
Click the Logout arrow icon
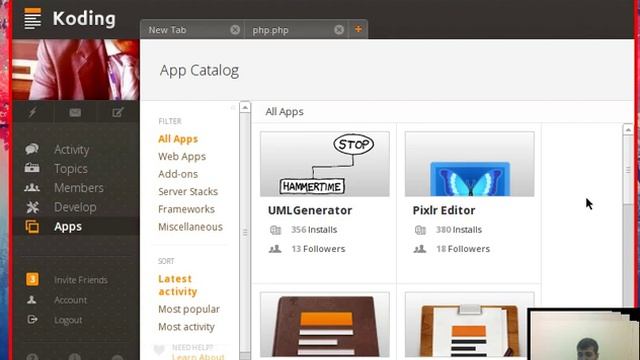pyautogui.click(x=32, y=319)
